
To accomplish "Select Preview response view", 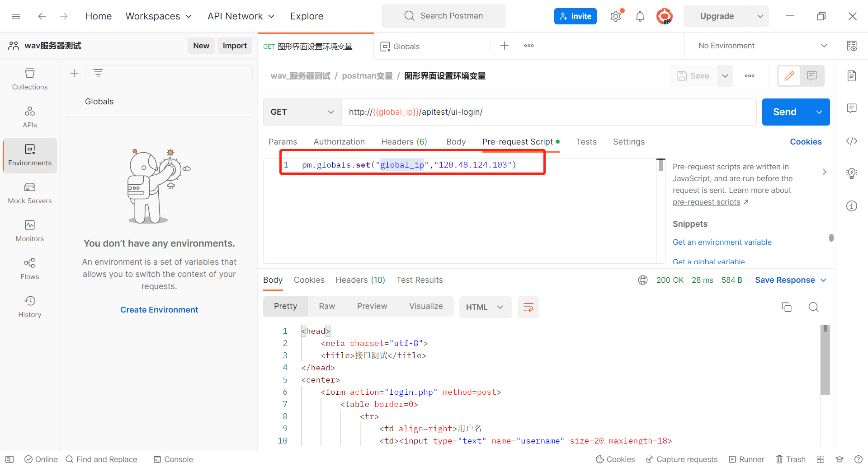I will [372, 306].
